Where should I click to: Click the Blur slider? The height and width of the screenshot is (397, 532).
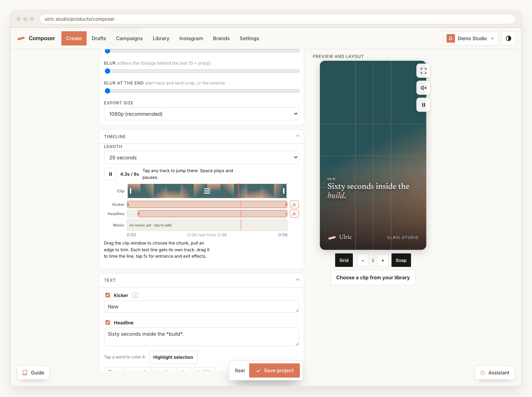[x=202, y=71]
